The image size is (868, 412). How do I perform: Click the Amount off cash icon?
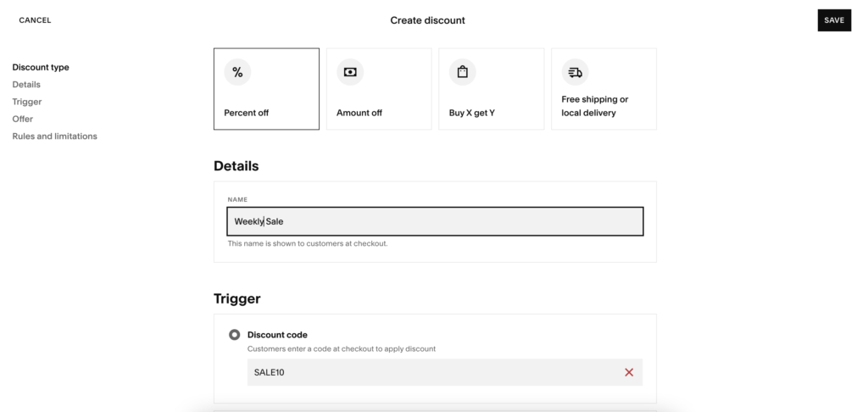point(349,73)
